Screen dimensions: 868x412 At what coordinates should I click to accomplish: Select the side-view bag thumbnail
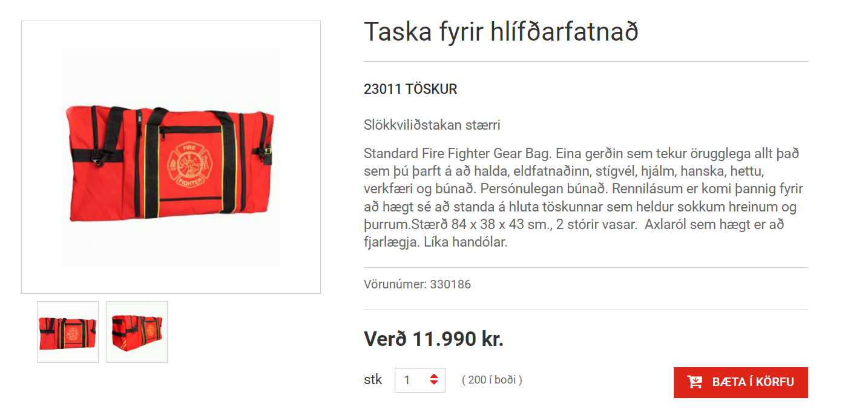pos(137,332)
